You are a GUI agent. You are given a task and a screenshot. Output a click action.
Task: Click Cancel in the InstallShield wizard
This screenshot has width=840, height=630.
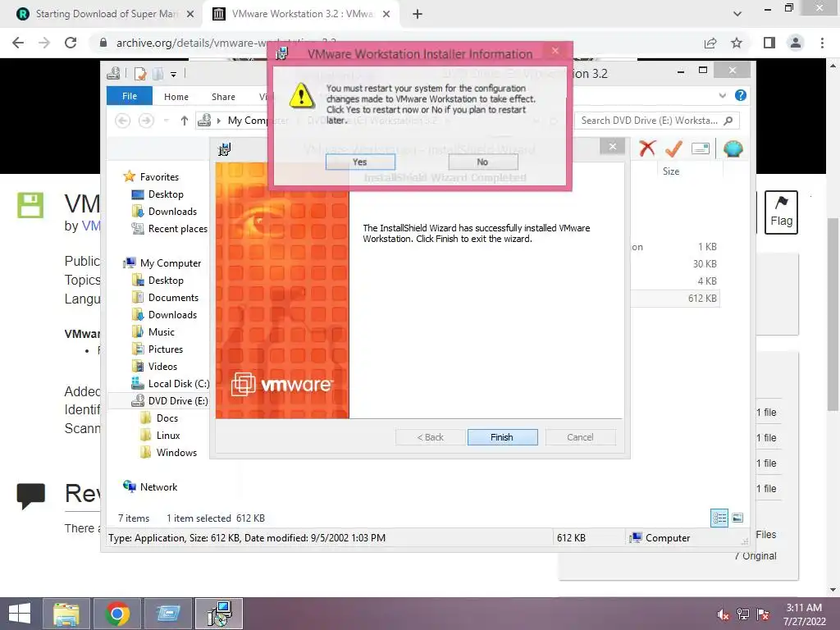click(x=580, y=437)
